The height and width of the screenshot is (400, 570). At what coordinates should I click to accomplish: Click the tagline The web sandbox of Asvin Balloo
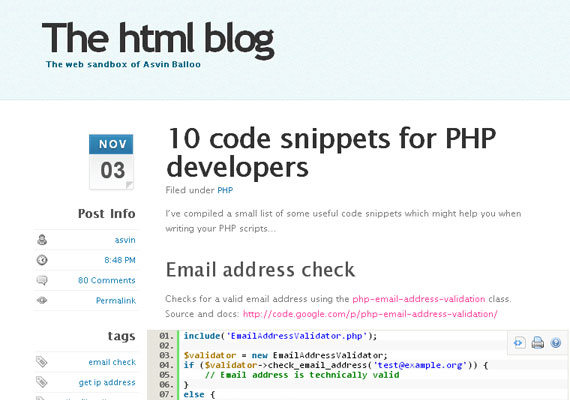pyautogui.click(x=123, y=64)
